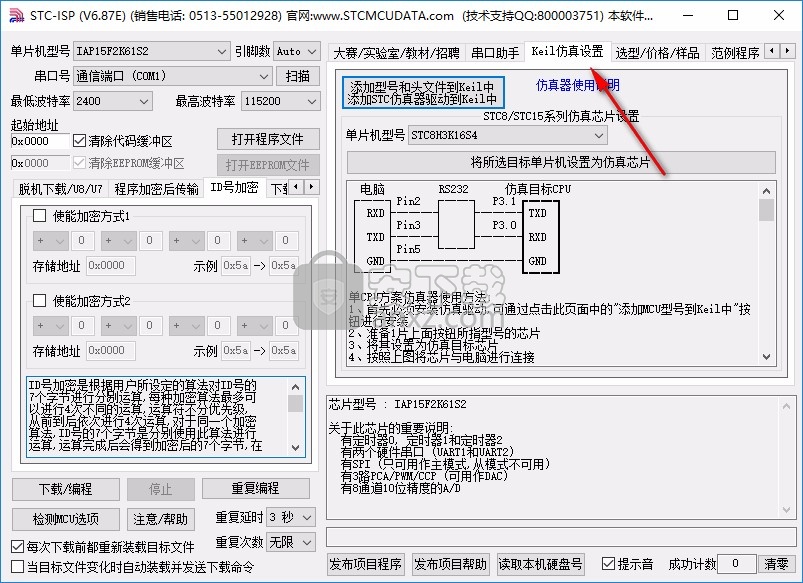This screenshot has height=583, width=803.
Task: Open 仿真器使用说明 link
Action: pyautogui.click(x=578, y=85)
